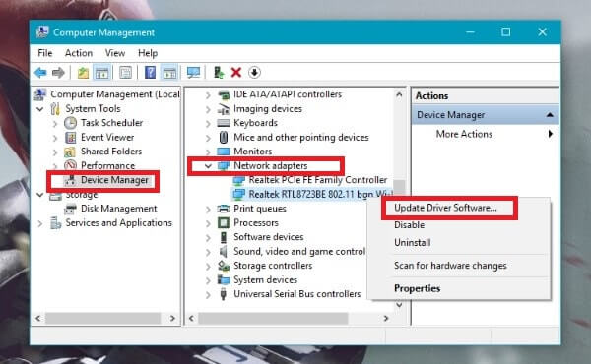The width and height of the screenshot is (591, 364).
Task: Select Properties in the context menu
Action: click(x=418, y=288)
